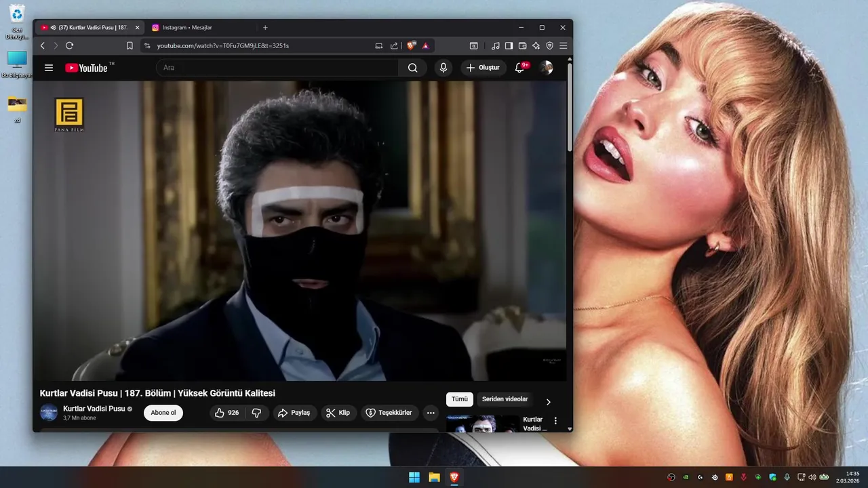The width and height of the screenshot is (868, 488).
Task: Share this page via address bar icon
Action: click(394, 45)
